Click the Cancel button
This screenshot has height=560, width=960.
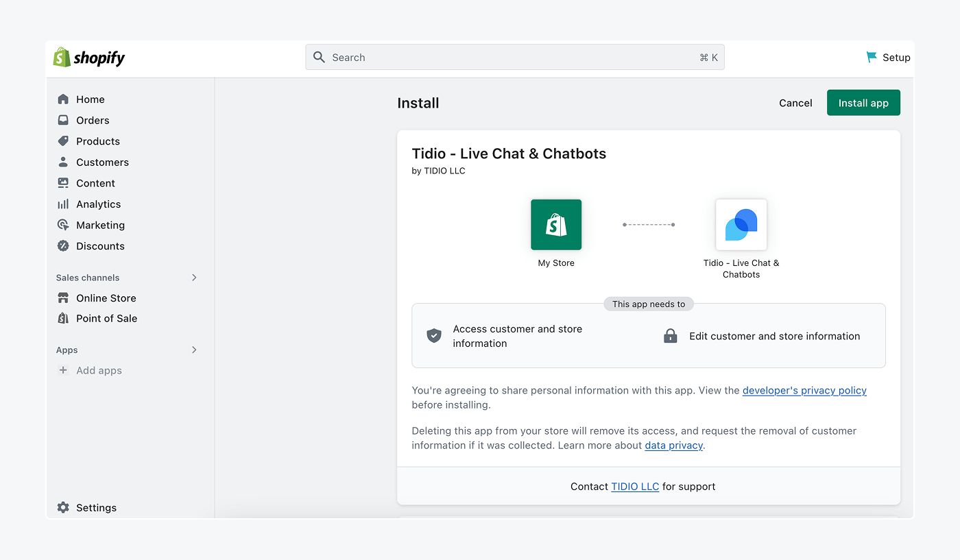coord(795,103)
